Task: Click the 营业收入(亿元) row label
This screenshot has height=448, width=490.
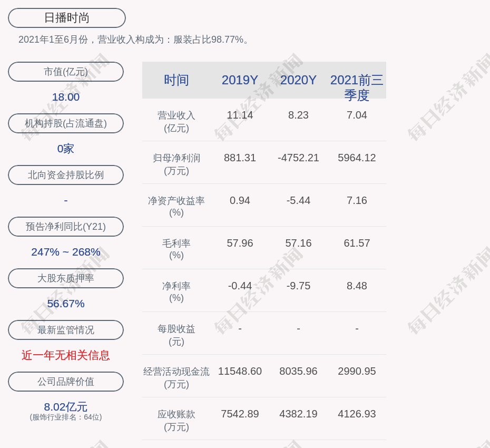Action: pyautogui.click(x=177, y=122)
